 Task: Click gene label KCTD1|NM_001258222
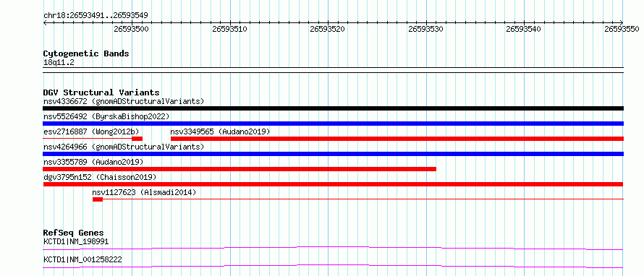click(x=82, y=259)
